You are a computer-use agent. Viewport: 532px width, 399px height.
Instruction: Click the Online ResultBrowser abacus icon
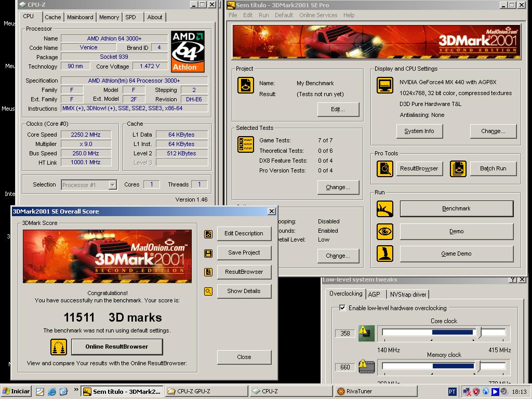(x=59, y=347)
